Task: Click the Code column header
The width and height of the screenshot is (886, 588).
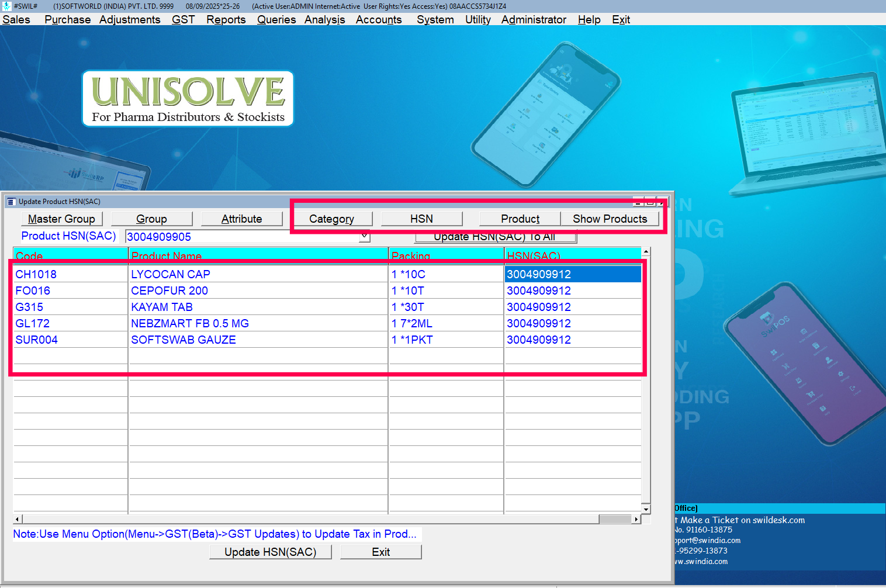Action: (71, 256)
